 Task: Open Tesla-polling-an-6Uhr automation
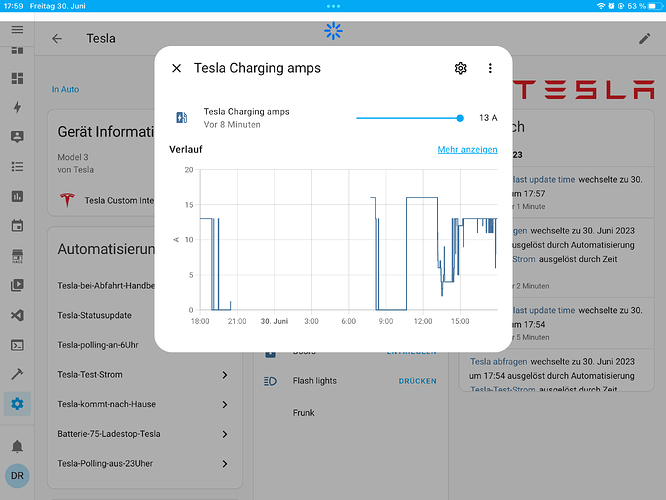tap(98, 345)
